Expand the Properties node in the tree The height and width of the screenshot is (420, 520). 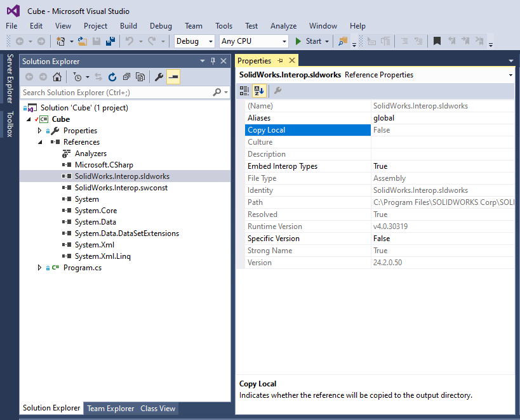(39, 131)
